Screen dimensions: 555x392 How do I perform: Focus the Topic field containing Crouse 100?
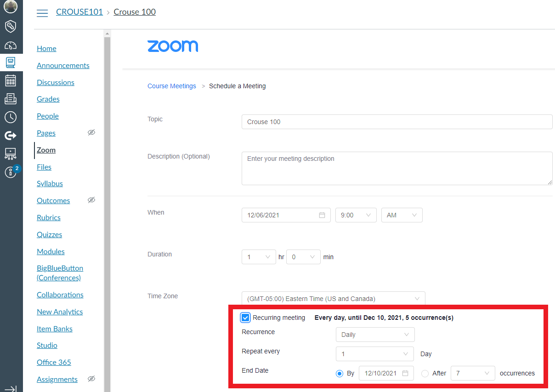tap(397, 122)
